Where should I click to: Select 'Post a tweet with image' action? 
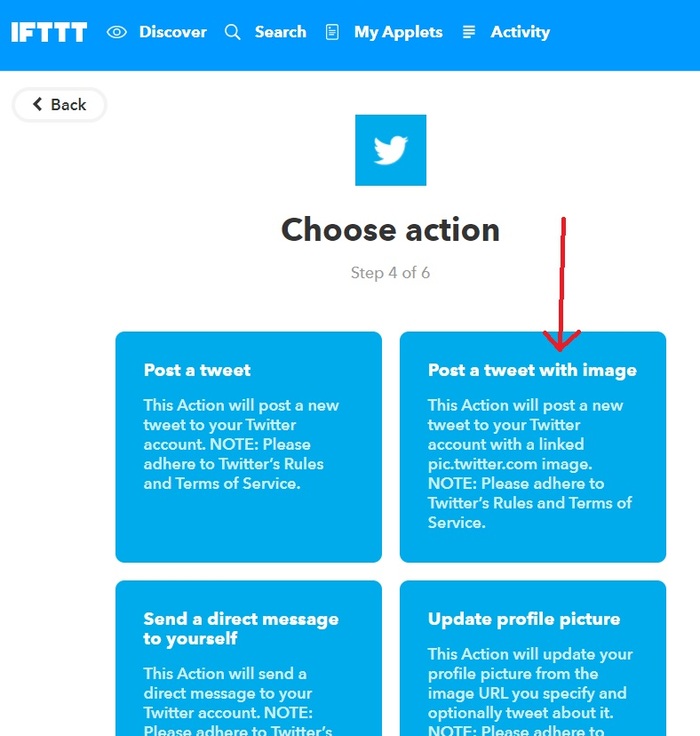point(532,370)
